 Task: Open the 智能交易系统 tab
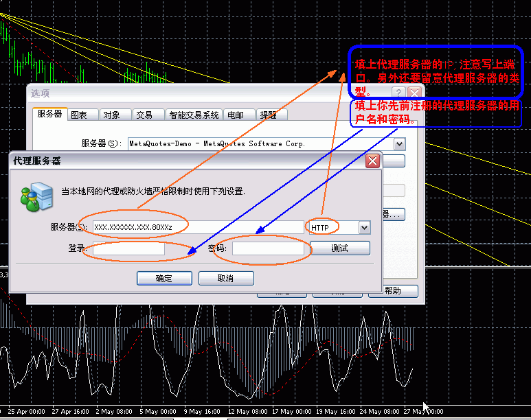click(194, 115)
